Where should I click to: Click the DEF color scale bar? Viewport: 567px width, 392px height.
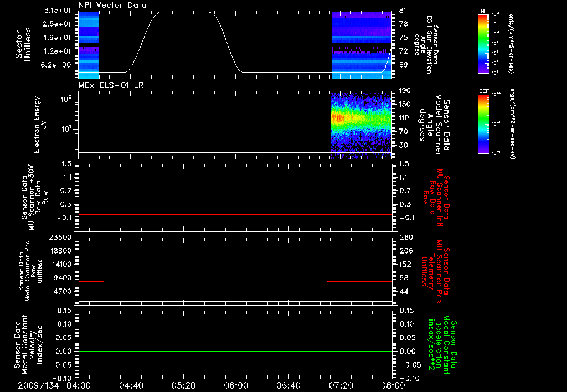pos(484,123)
